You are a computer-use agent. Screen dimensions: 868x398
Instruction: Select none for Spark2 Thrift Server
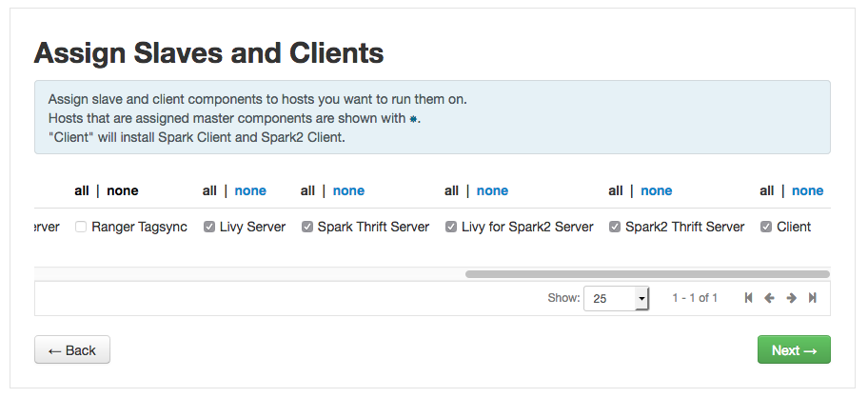[x=656, y=190]
